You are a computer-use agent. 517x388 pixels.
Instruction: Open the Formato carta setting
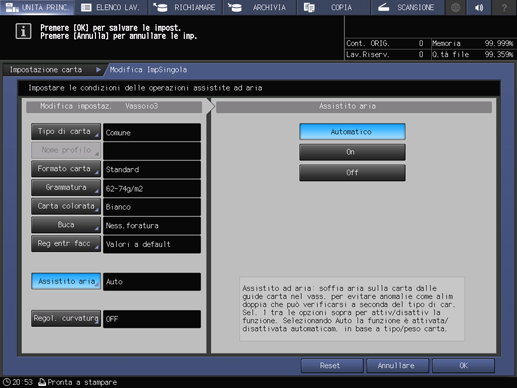[66, 169]
